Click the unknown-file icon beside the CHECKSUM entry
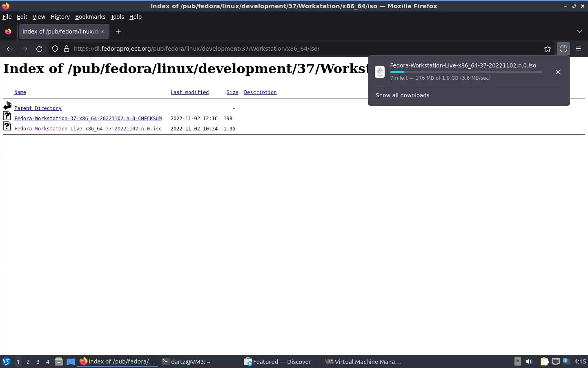Image resolution: width=588 pixels, height=368 pixels. point(7,116)
